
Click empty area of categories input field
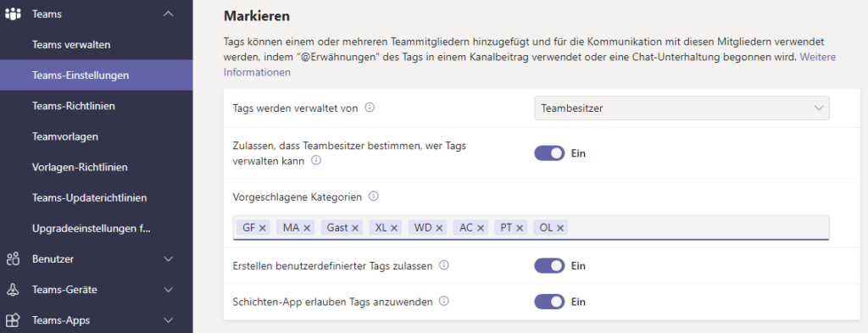point(698,227)
